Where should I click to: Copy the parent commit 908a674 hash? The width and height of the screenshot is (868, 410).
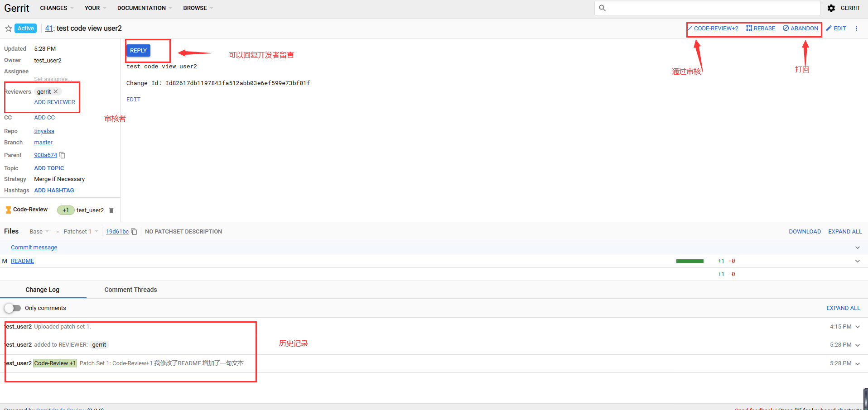pyautogui.click(x=63, y=155)
